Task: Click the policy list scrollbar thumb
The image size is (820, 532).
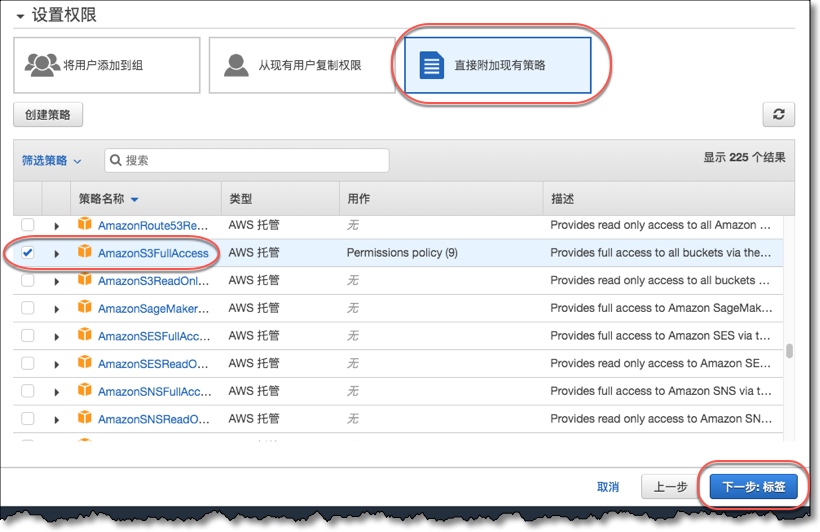Action: [x=789, y=350]
